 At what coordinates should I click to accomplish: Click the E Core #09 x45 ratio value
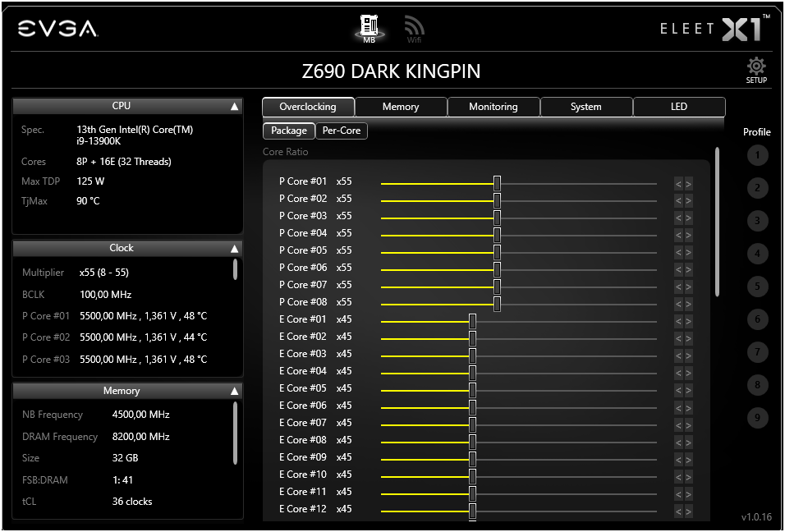click(x=344, y=457)
